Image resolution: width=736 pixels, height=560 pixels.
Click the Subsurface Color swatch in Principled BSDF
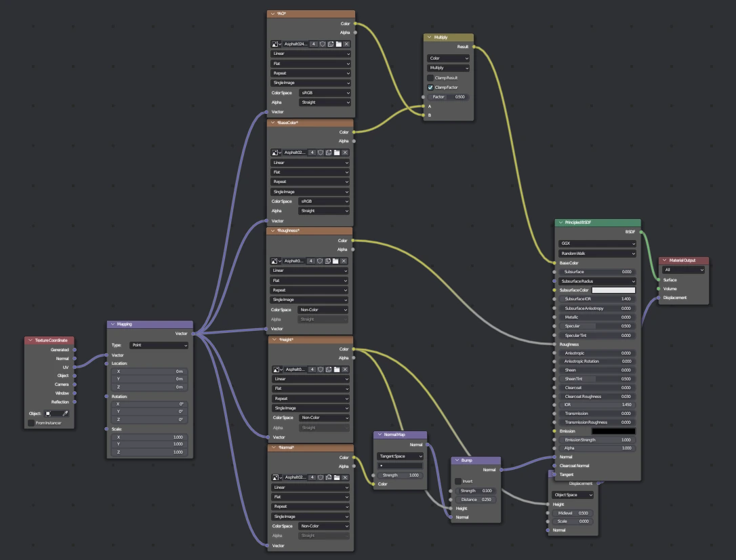[x=613, y=290]
